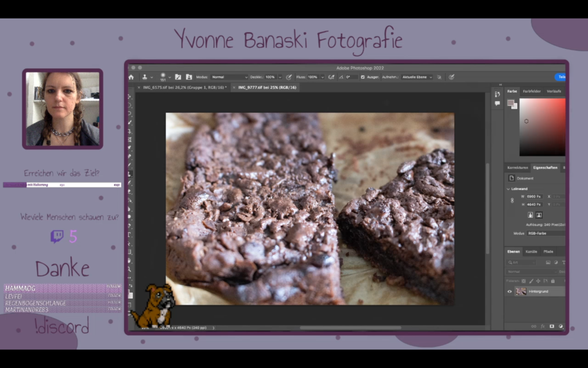This screenshot has height=368, width=588.
Task: Select the Elliptical Marquee tool
Action: 130,105
